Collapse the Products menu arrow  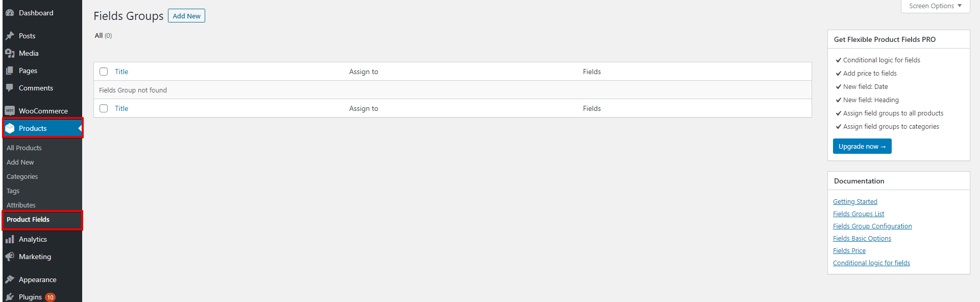point(80,128)
